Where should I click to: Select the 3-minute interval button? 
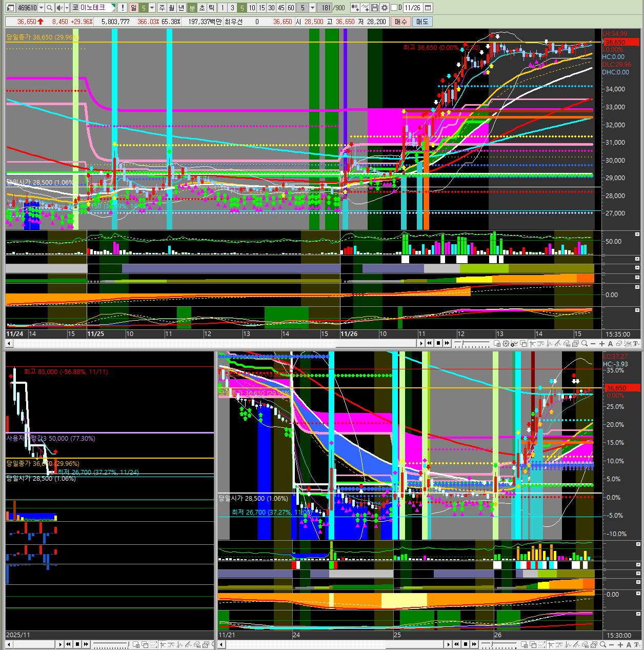coord(232,8)
